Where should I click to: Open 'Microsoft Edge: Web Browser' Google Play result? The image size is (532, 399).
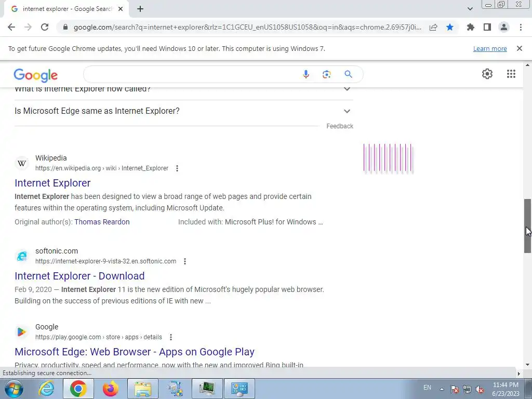(x=135, y=352)
